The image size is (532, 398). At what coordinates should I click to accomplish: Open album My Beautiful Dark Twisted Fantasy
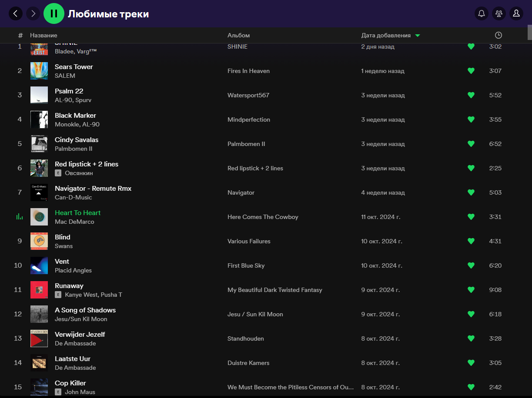pos(274,290)
